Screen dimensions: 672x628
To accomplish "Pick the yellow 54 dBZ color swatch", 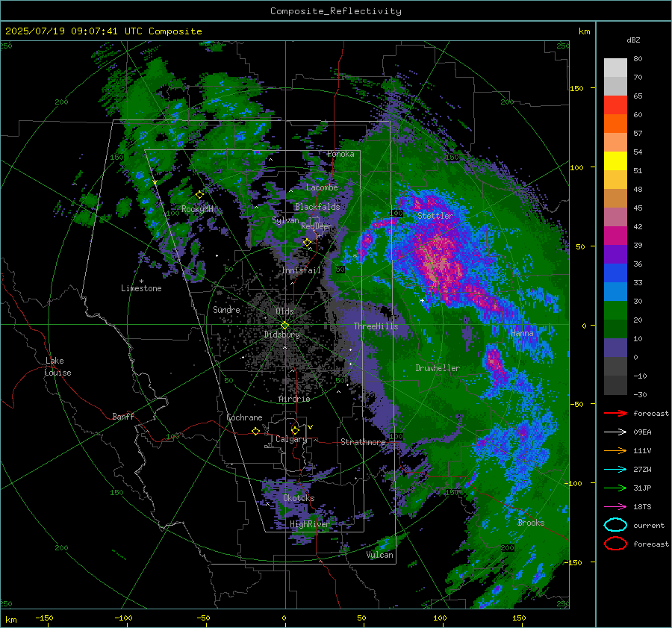I will click(x=615, y=161).
